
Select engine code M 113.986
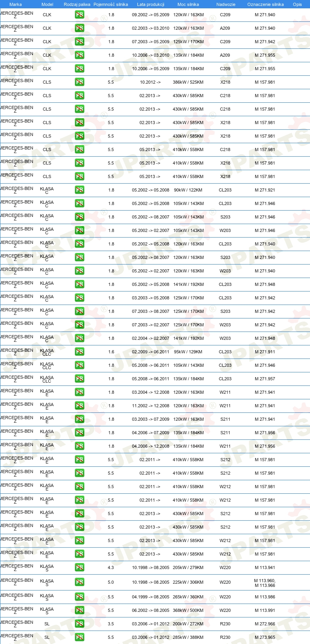point(265,597)
